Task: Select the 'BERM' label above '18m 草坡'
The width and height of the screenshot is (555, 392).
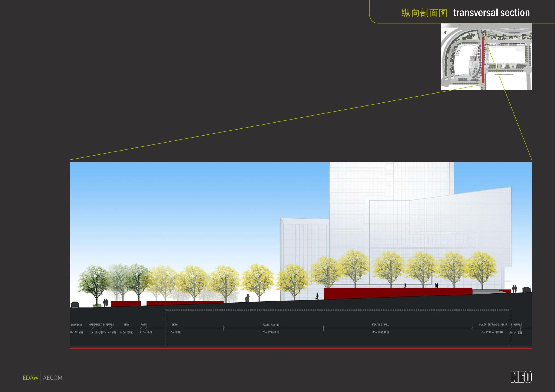Action: 175,325
